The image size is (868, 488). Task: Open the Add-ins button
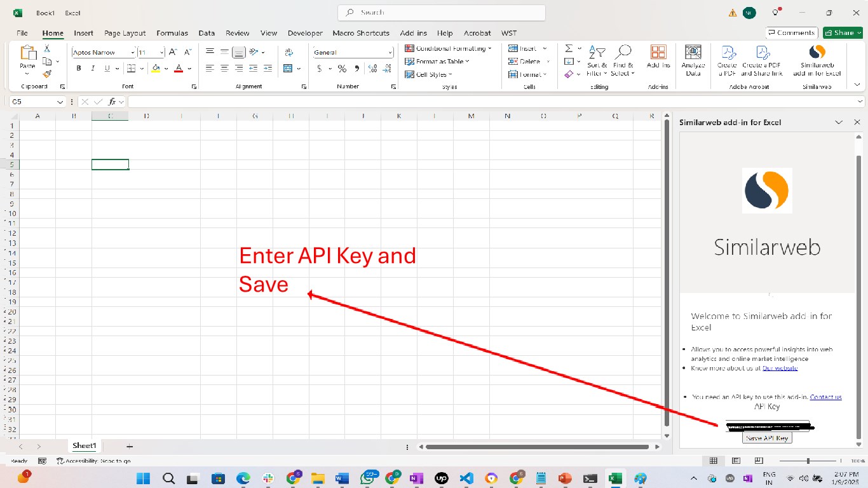pyautogui.click(x=658, y=57)
